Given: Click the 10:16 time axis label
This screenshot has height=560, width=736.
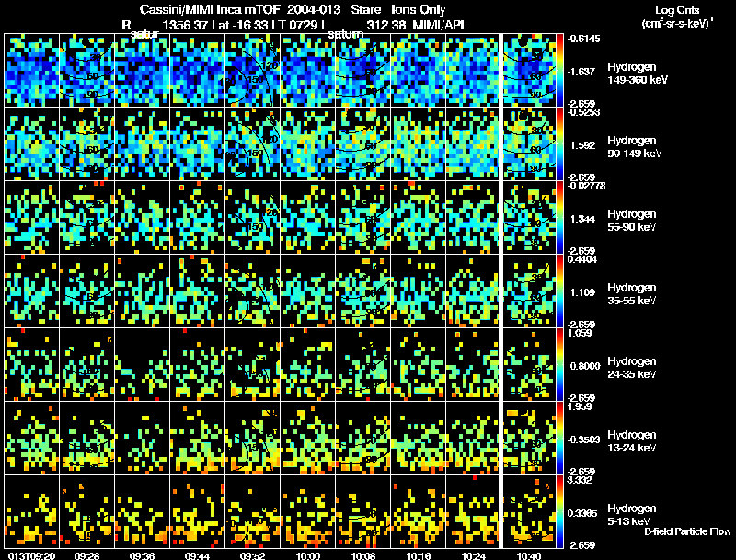Looking at the screenshot, I should click(x=419, y=555).
